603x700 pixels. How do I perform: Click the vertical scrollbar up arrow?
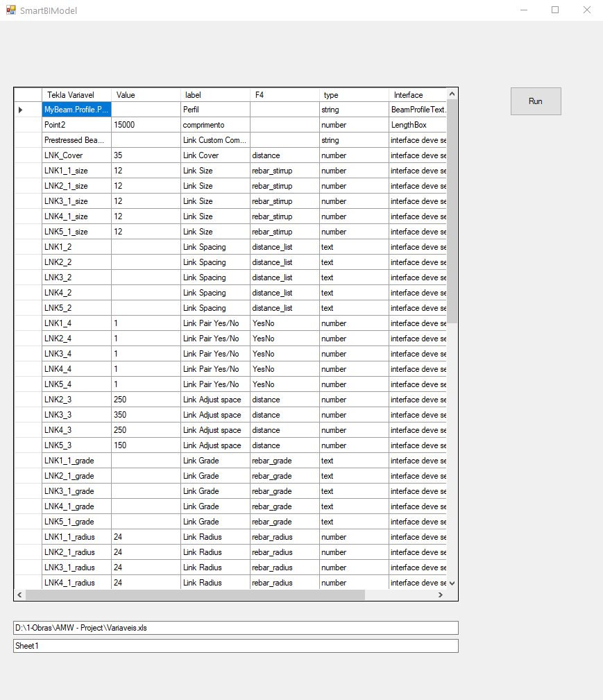pyautogui.click(x=452, y=94)
